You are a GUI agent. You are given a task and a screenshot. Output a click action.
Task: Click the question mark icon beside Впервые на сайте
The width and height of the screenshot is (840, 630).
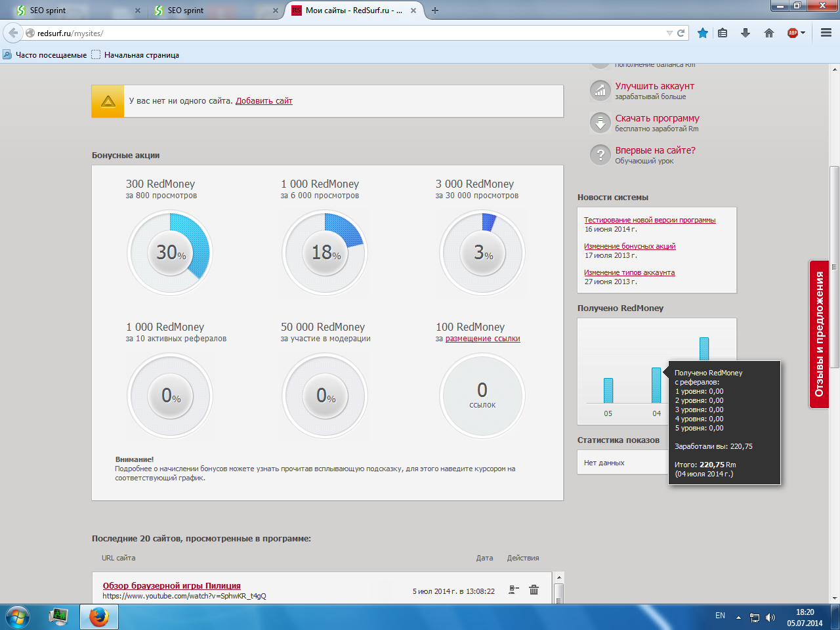point(600,155)
